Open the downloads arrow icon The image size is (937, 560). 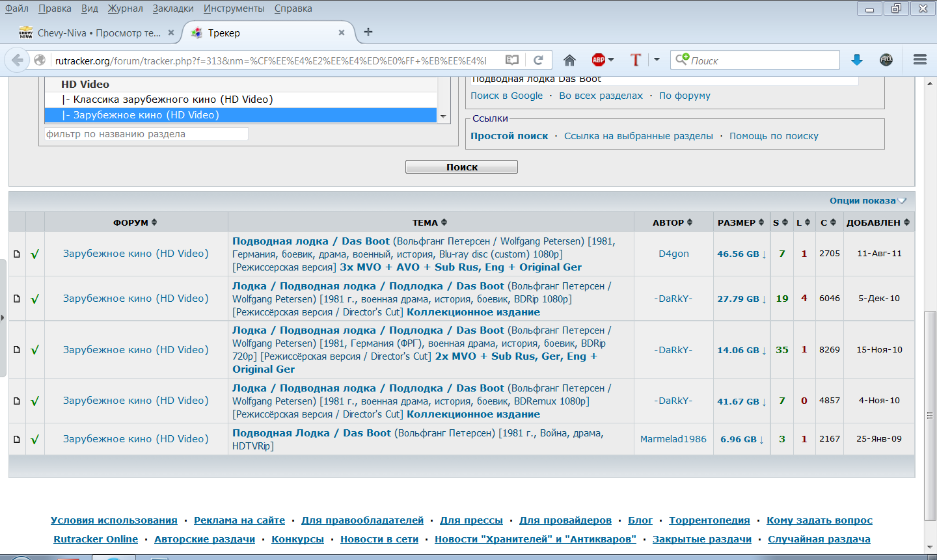tap(857, 60)
